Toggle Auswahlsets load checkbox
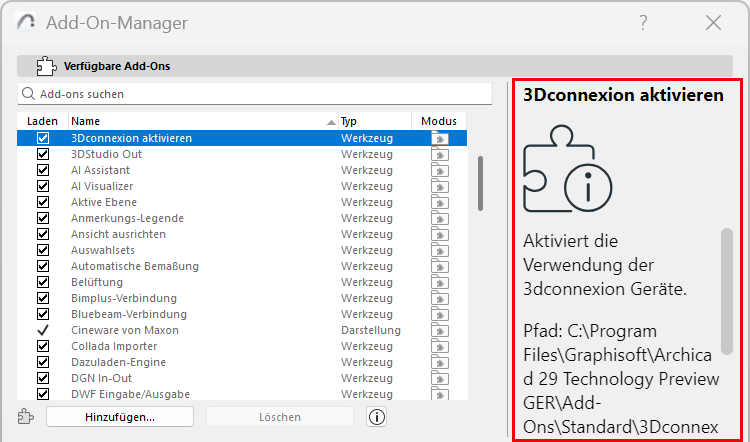This screenshot has height=442, width=750. click(43, 250)
